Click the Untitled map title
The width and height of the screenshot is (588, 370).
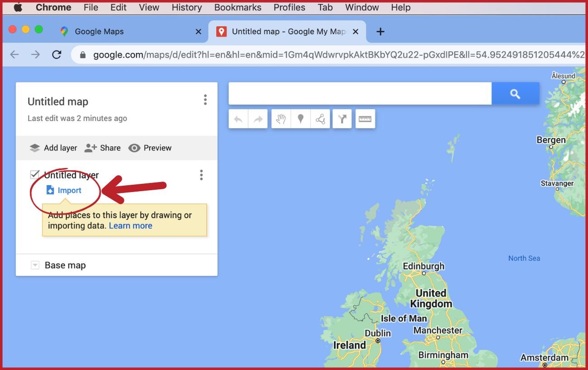58,101
